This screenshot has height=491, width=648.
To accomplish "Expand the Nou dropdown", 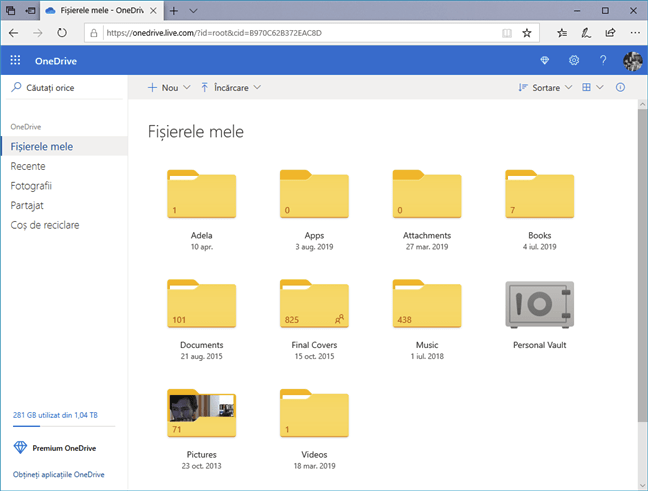I will pos(169,88).
